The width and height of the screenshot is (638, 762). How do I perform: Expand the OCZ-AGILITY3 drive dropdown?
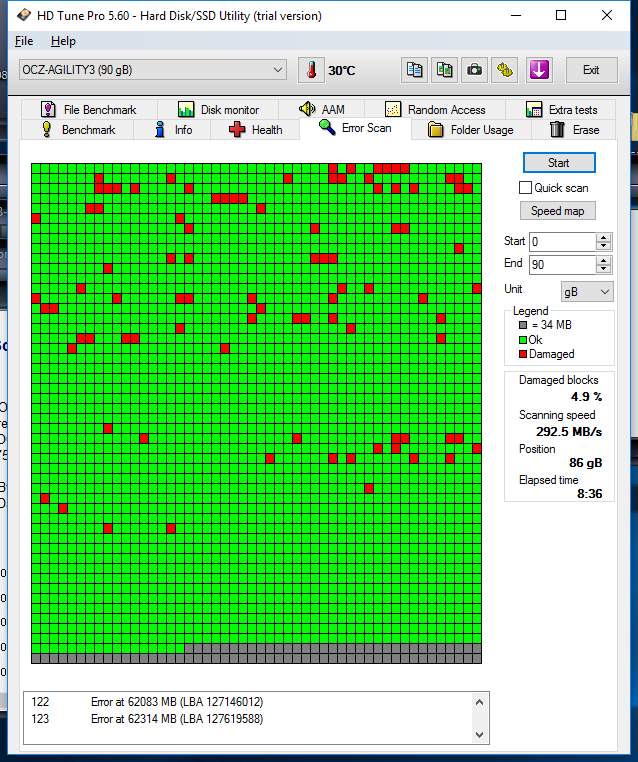(153, 70)
